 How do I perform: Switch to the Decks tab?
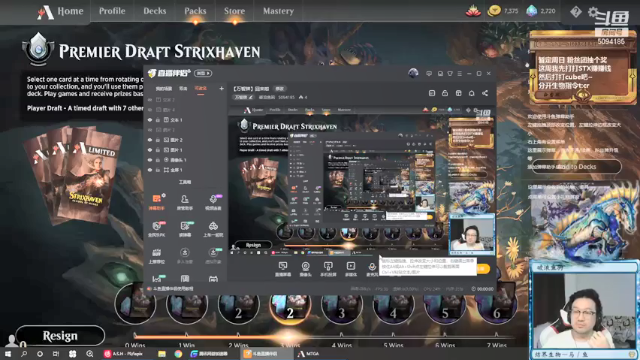[x=155, y=11]
